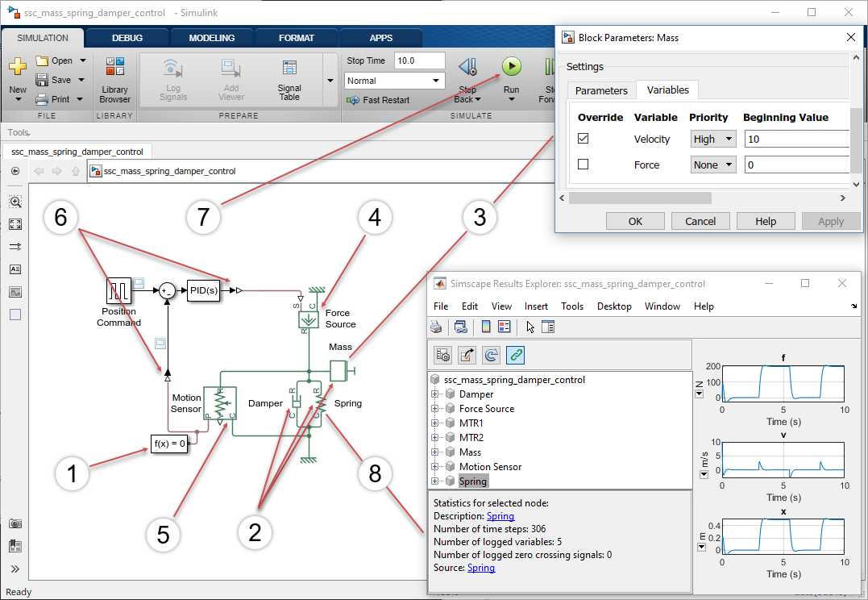The image size is (868, 600).
Task: Switch to the MODELING ribbon tab
Action: click(211, 38)
